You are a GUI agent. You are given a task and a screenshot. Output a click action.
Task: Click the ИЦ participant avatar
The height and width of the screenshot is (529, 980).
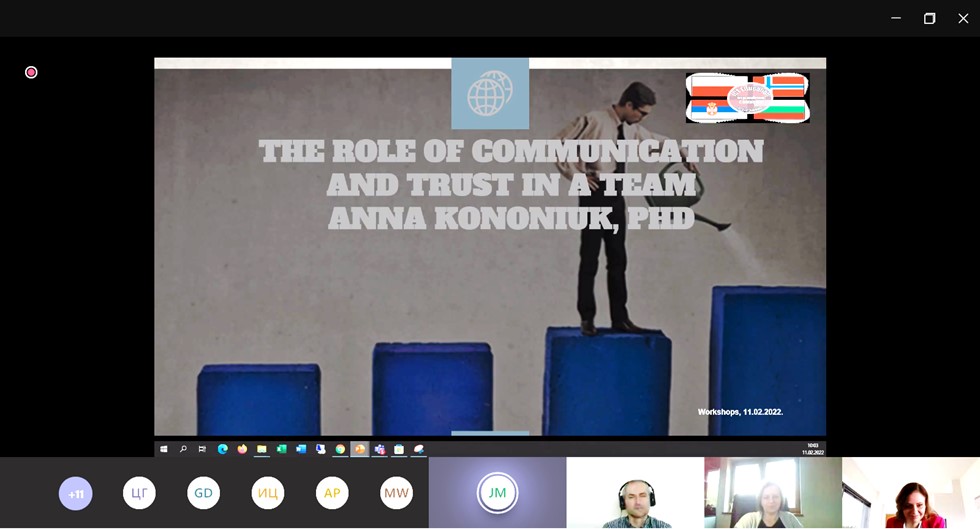tap(268, 493)
